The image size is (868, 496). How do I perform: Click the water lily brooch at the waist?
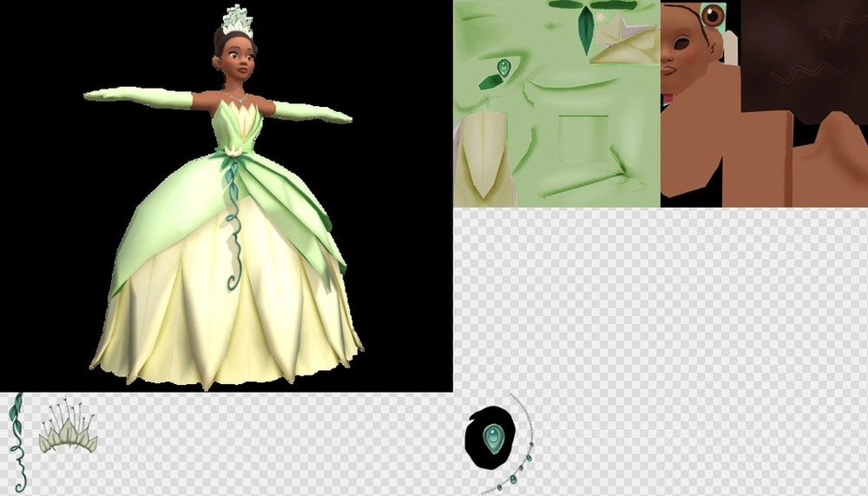pyautogui.click(x=232, y=152)
